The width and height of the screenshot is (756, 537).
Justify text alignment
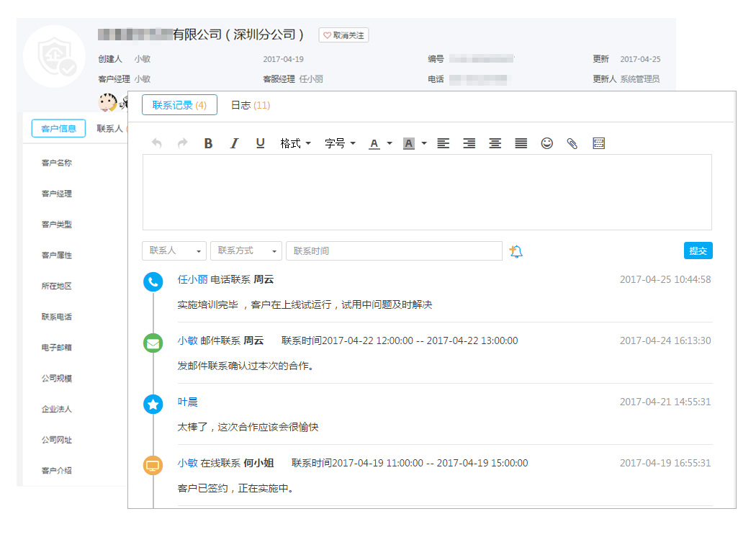point(521,143)
